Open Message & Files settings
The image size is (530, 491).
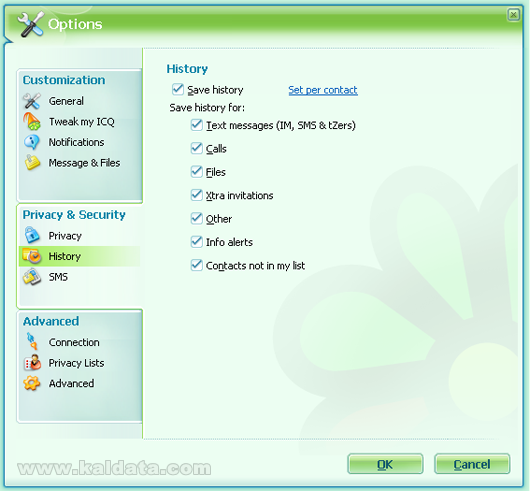[84, 163]
